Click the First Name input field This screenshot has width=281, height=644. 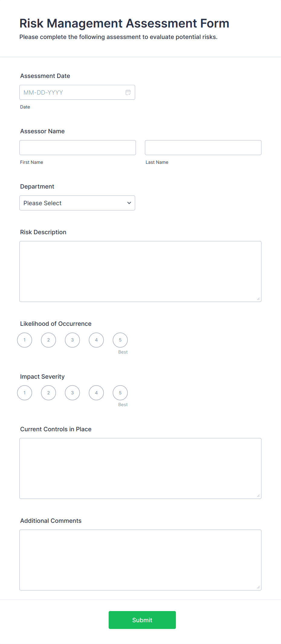coord(77,147)
